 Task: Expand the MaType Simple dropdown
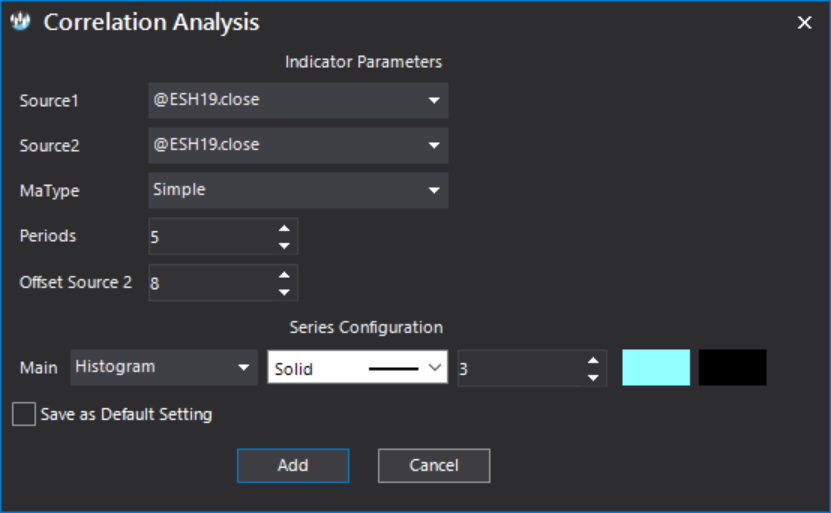298,190
